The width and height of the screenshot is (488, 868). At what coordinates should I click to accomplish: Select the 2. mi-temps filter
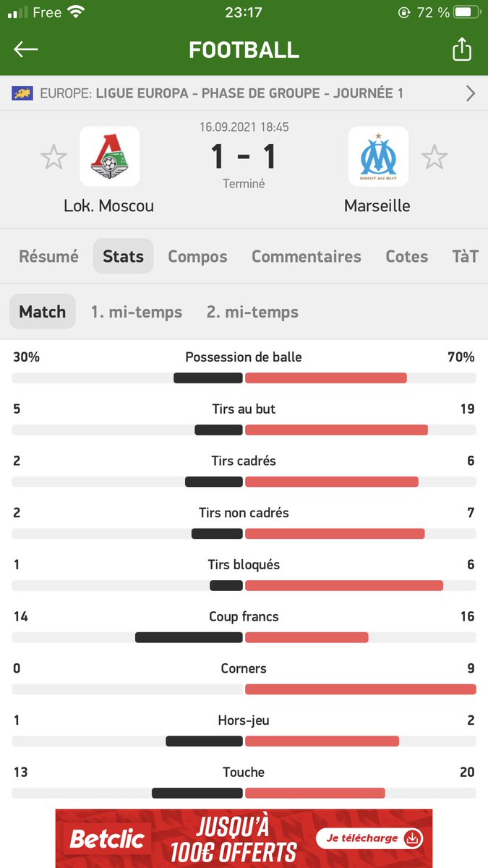[x=252, y=312]
